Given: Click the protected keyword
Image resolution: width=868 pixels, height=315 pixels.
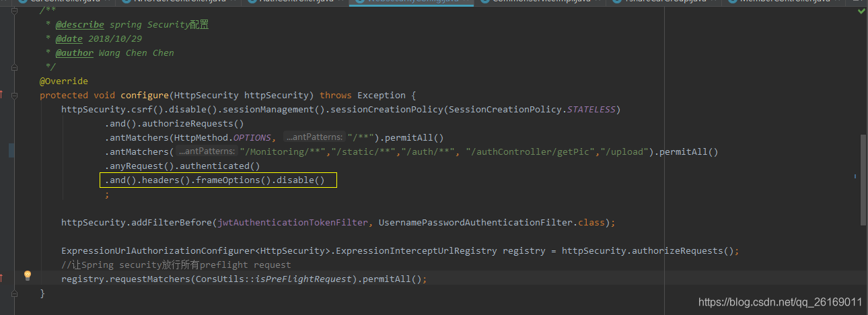Looking at the screenshot, I should [x=64, y=95].
